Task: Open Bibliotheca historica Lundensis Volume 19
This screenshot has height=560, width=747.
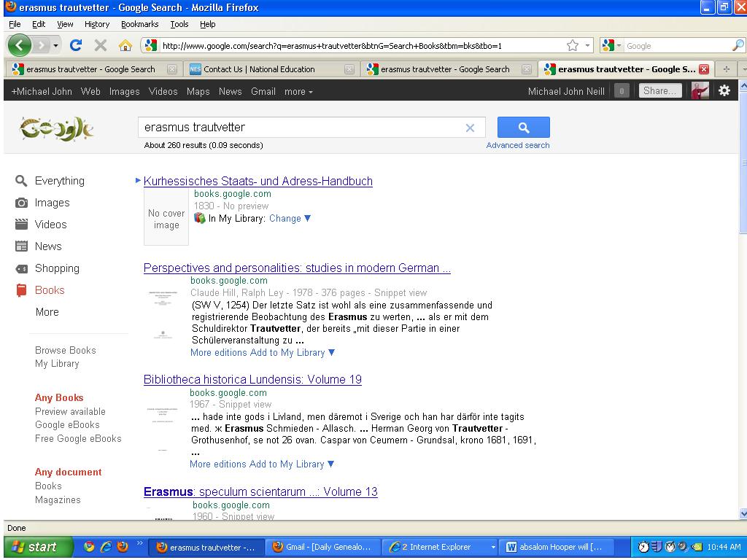Action: (252, 379)
